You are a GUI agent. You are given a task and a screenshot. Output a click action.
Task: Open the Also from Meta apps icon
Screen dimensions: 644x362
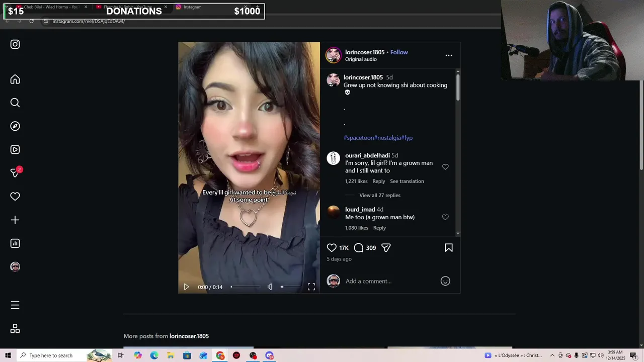pyautogui.click(x=15, y=329)
